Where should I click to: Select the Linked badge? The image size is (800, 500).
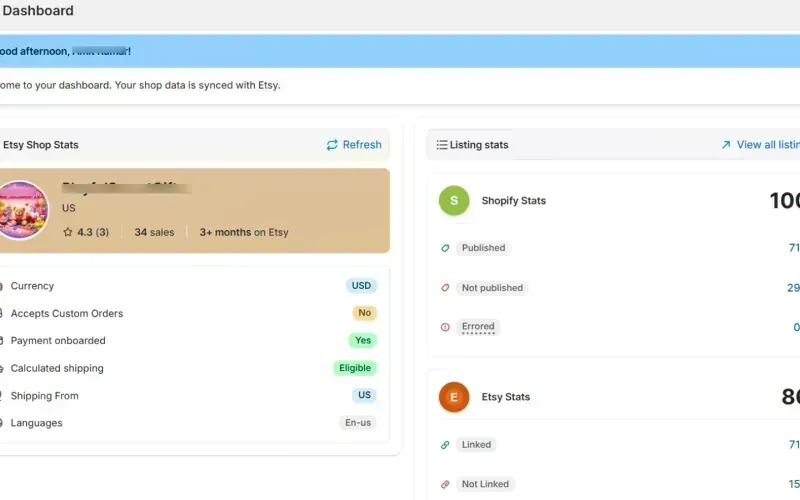[476, 445]
